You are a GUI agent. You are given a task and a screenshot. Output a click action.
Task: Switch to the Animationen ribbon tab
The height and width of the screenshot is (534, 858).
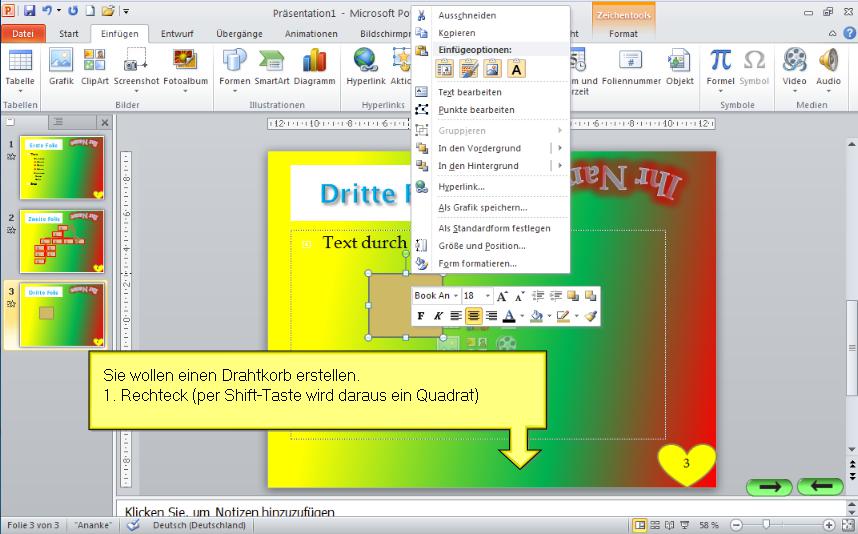tap(310, 33)
